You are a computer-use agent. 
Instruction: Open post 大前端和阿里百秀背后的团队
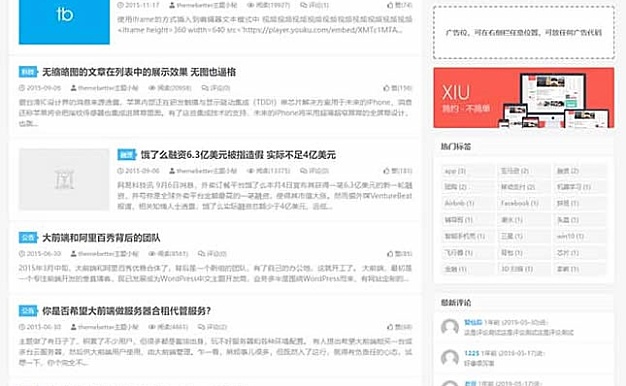(101, 238)
